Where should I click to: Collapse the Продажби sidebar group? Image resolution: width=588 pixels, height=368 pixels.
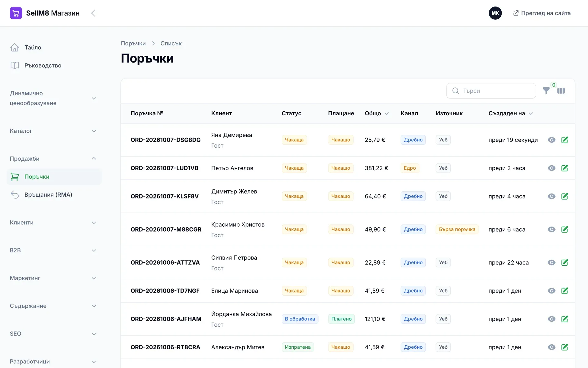coord(54,159)
